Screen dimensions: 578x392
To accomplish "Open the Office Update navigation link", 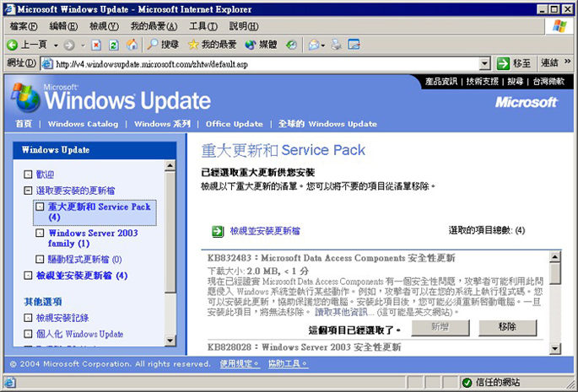I will pyautogui.click(x=234, y=124).
